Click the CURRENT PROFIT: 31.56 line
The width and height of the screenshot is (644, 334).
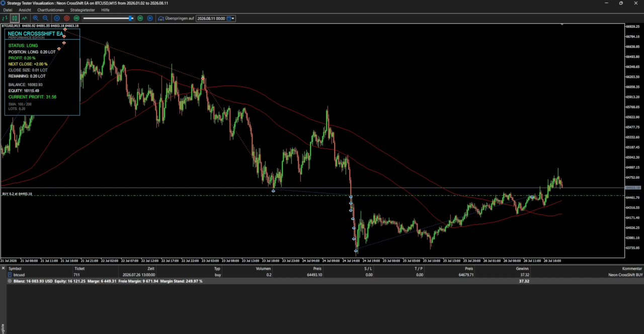(x=32, y=97)
